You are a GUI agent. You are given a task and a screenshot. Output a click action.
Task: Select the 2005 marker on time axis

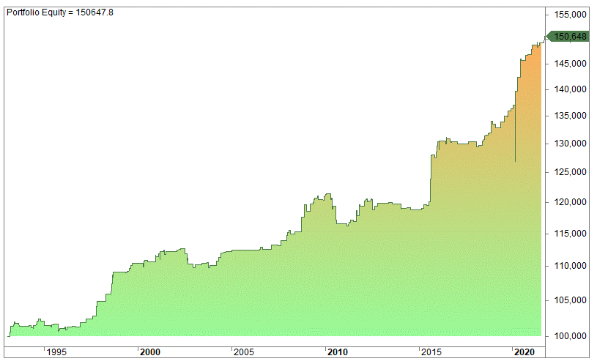click(244, 352)
